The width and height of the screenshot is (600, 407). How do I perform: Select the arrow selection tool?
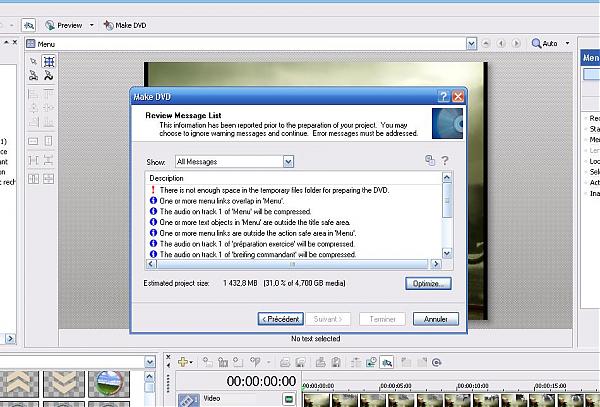click(32, 61)
